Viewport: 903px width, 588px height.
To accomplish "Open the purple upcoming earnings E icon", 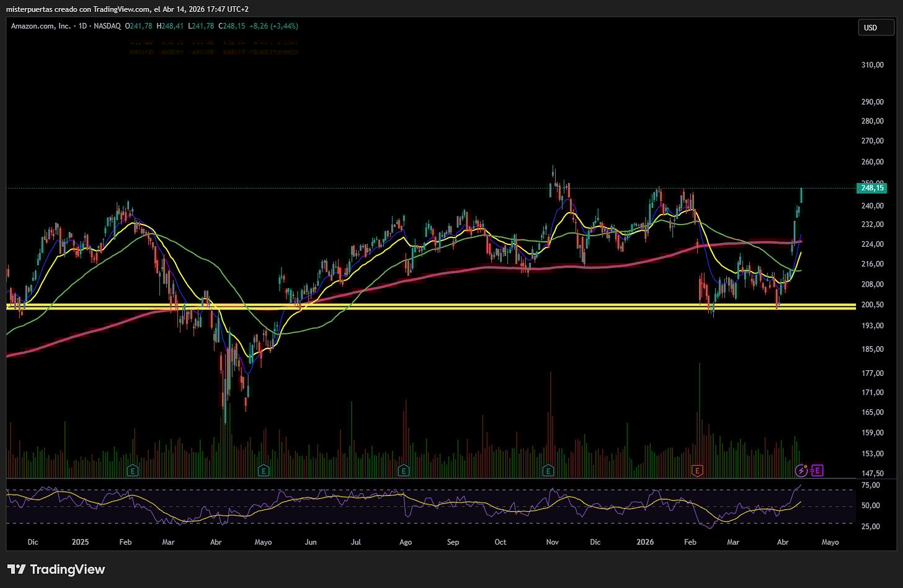I will point(817,471).
